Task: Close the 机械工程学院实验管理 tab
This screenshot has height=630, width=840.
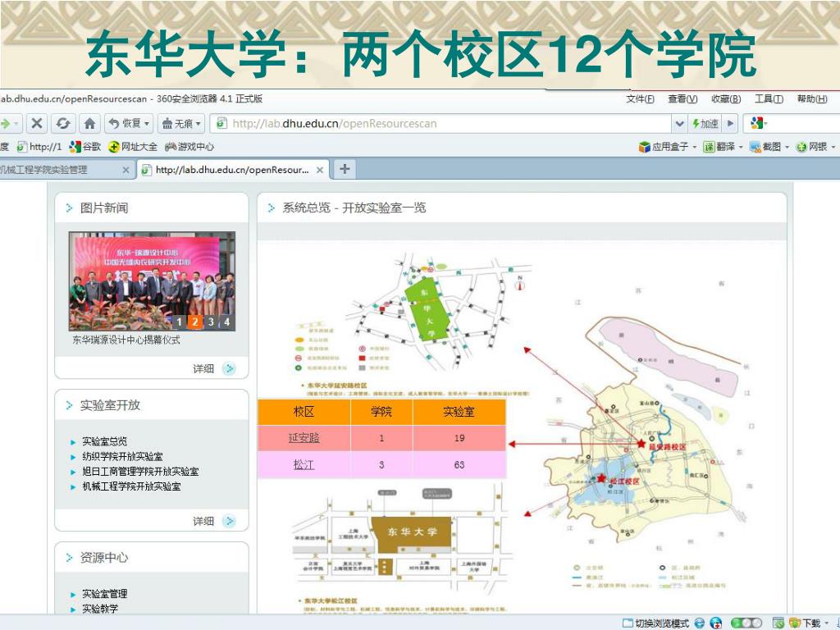Action: (126, 170)
